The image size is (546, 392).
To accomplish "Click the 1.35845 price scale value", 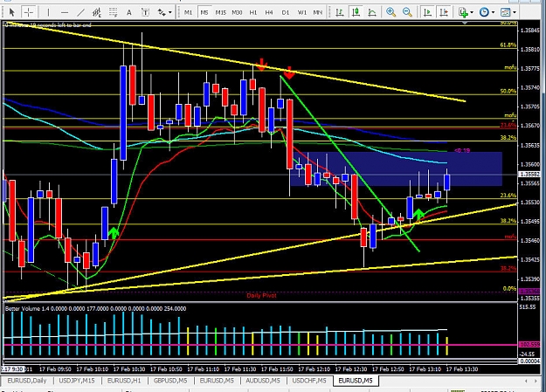I will [529, 31].
